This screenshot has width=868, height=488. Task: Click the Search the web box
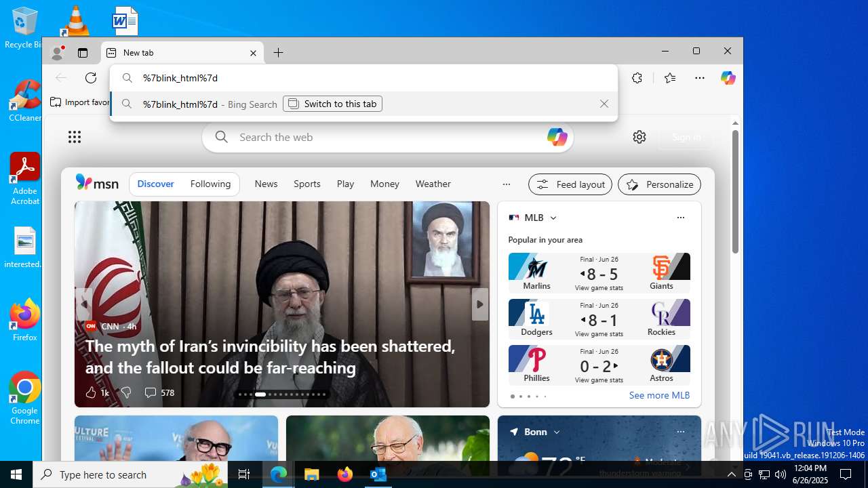(388, 137)
